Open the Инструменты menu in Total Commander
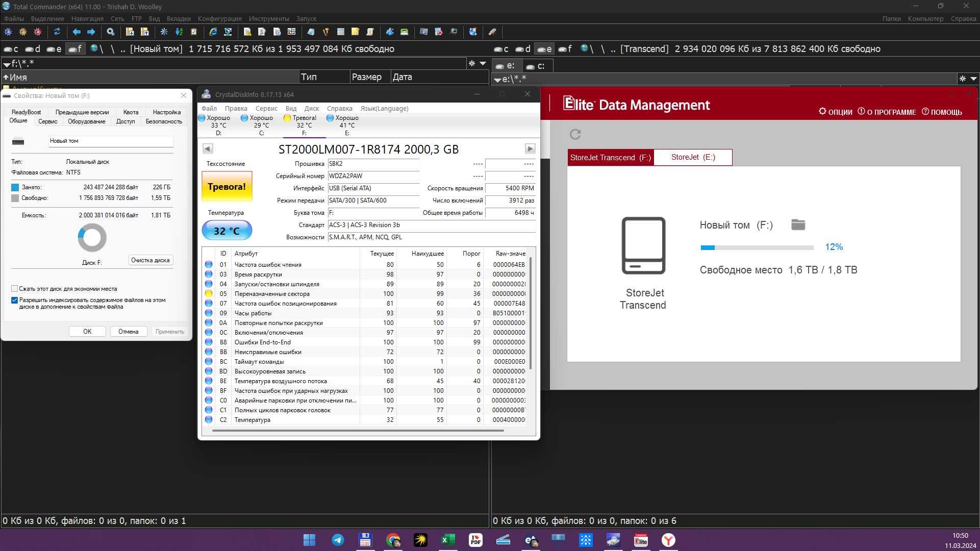 pyautogui.click(x=269, y=18)
